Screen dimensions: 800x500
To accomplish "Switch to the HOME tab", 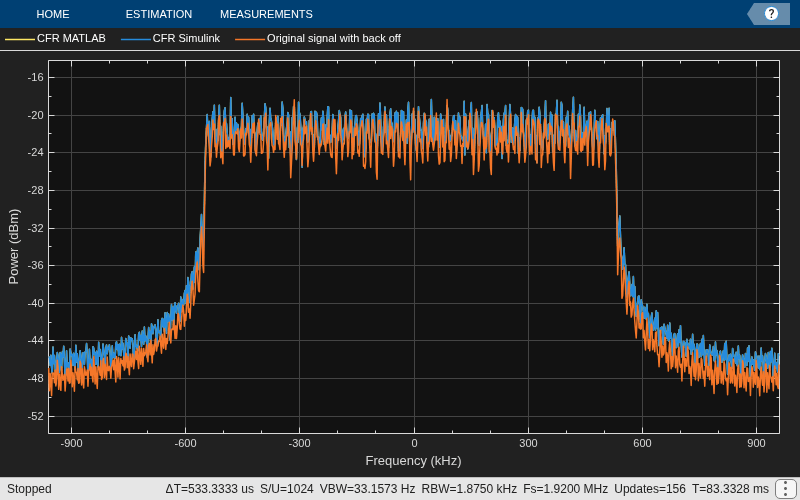I will [x=53, y=14].
